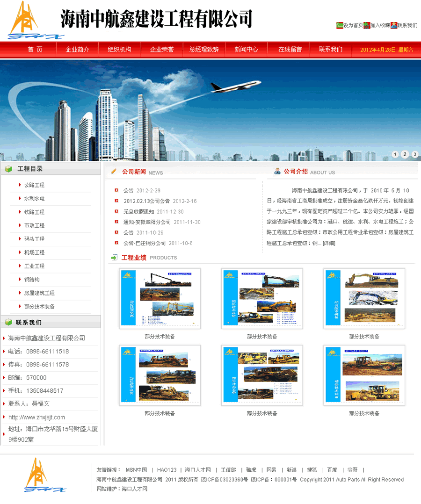Viewport: 421px width, 504px height.
Task: Click the add-to-favorites icon beside 加入收藏
Action: pyautogui.click(x=367, y=26)
